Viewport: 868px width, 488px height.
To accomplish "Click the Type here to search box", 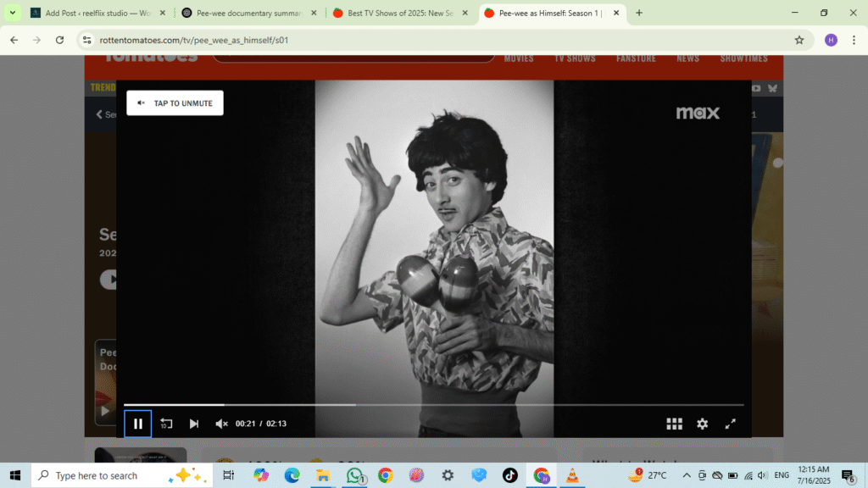I will click(122, 475).
